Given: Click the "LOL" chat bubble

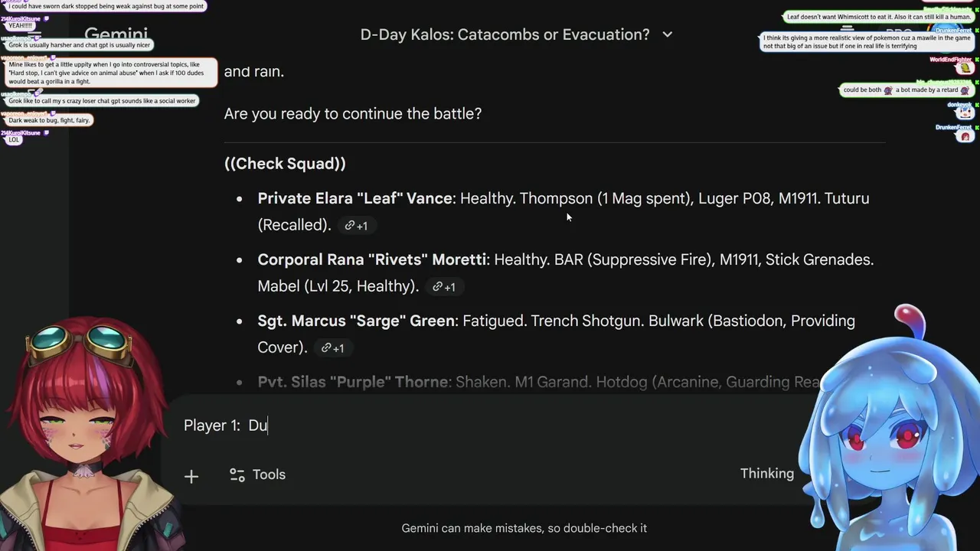Looking at the screenshot, I should pos(14,140).
